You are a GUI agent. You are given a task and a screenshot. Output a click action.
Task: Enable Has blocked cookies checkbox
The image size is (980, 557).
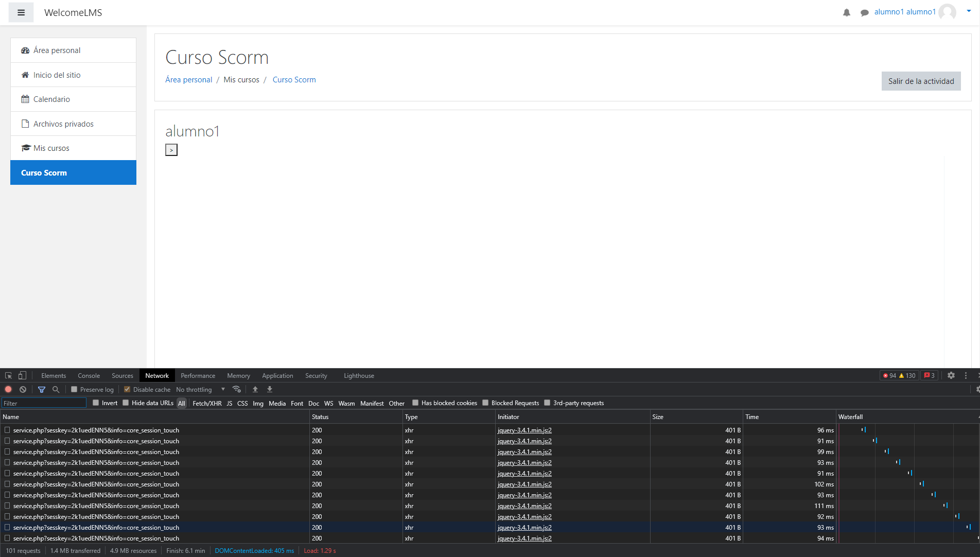coord(415,403)
